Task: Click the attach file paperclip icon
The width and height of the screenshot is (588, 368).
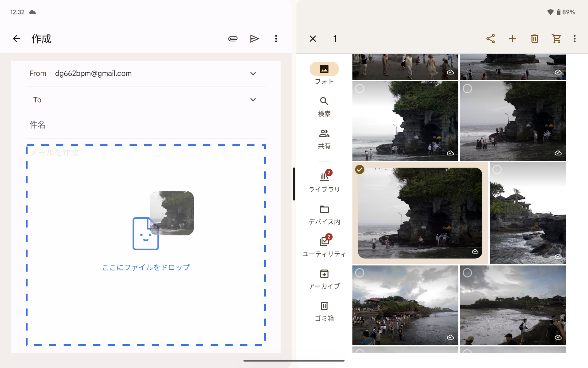Action: (x=233, y=39)
